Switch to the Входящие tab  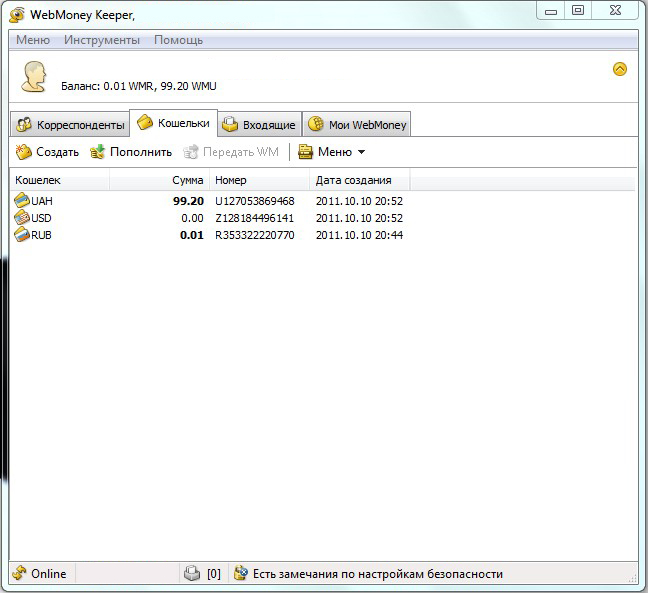coord(259,124)
